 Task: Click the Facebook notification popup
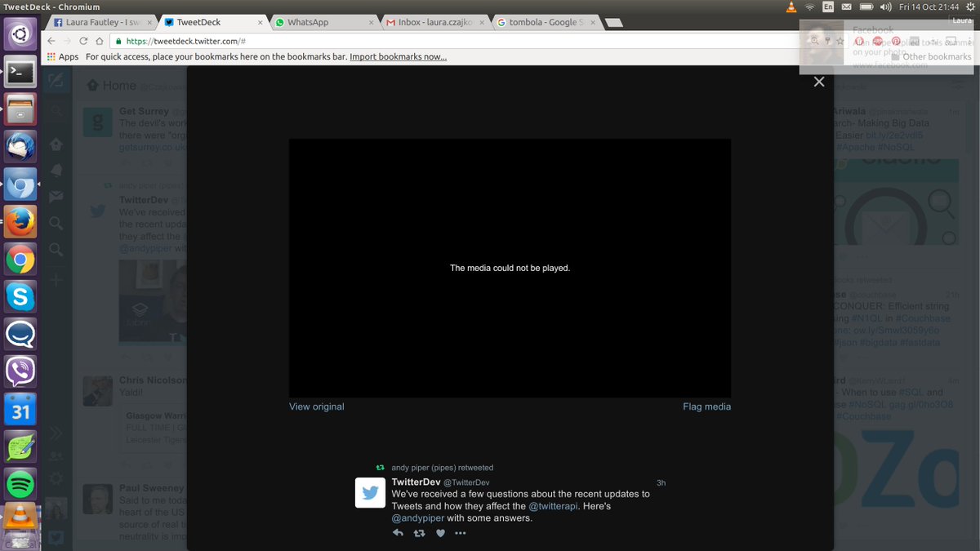coord(889,47)
